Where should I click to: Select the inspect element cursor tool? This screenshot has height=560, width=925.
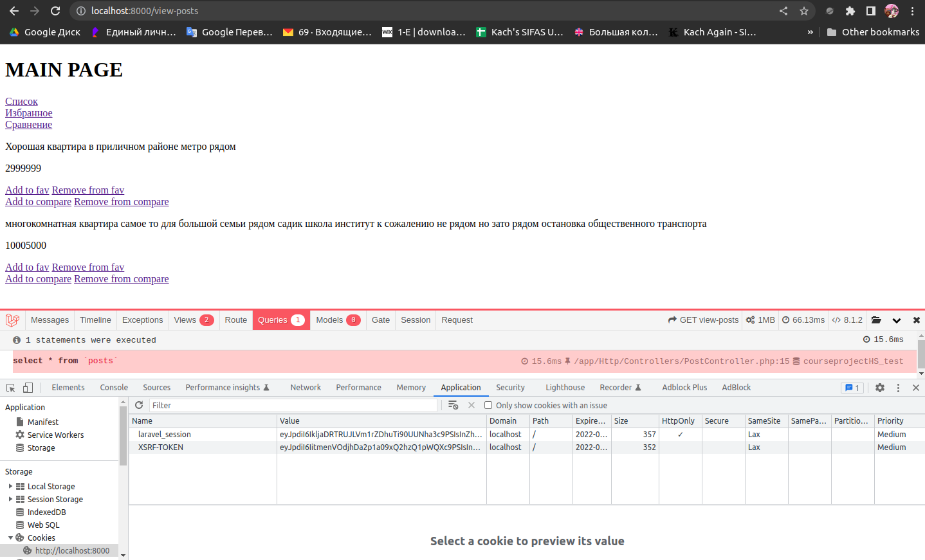[x=10, y=387]
